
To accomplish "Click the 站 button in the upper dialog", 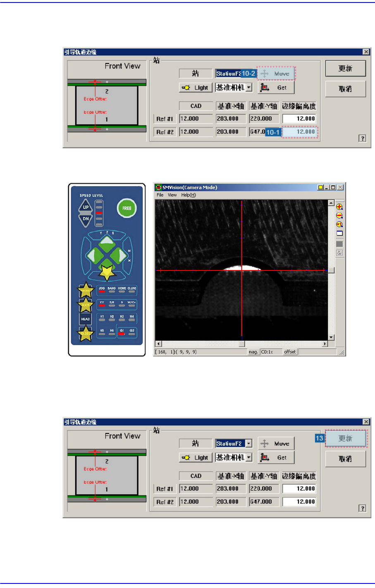I will click(196, 73).
